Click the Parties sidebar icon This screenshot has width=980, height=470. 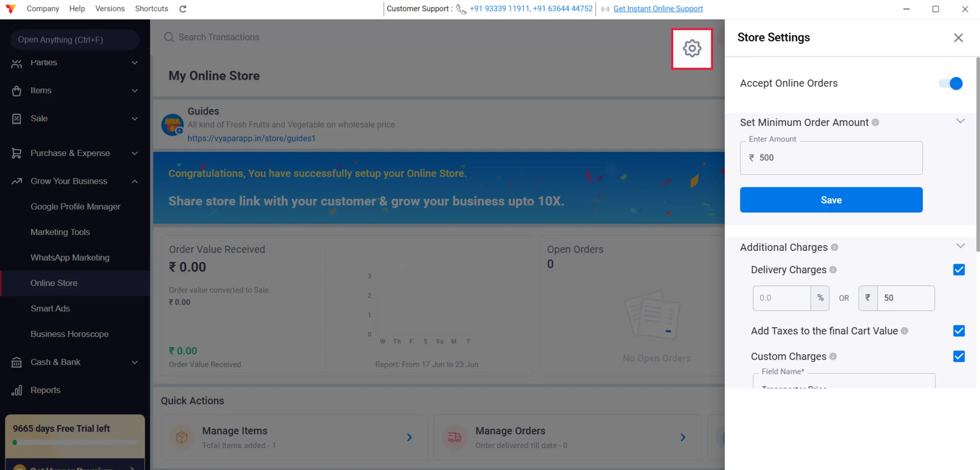click(x=16, y=63)
